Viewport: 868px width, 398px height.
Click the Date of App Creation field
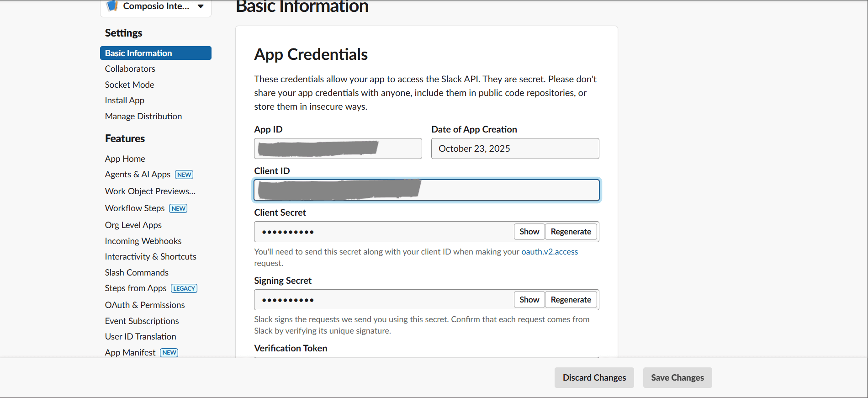point(515,149)
